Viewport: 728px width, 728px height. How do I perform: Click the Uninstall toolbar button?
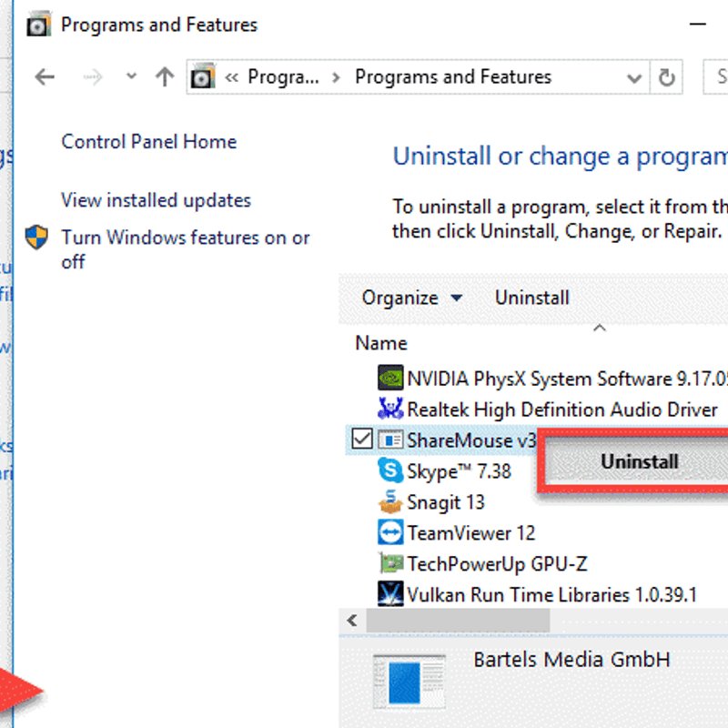[x=532, y=298]
